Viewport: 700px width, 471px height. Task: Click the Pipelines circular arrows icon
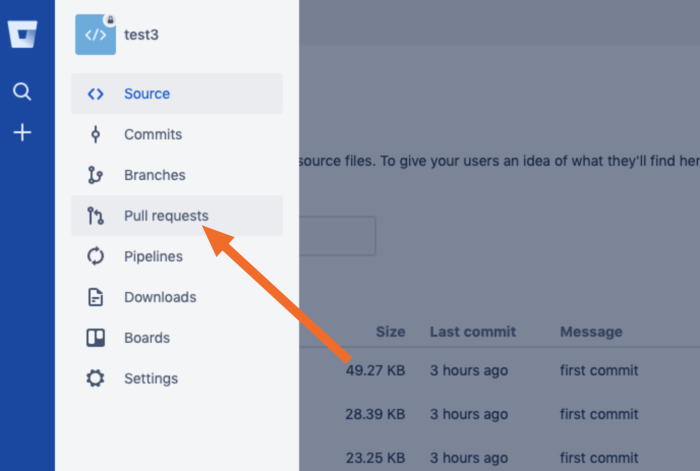pos(95,256)
